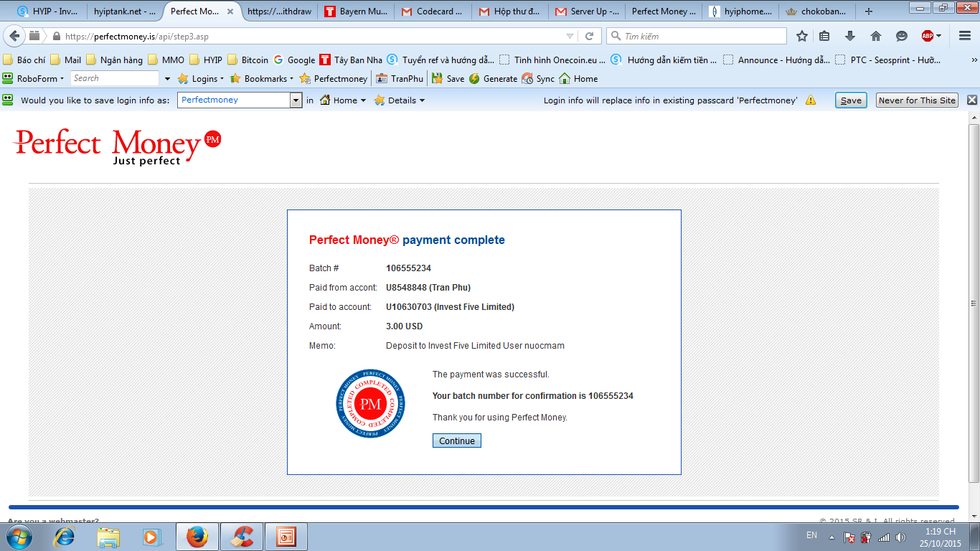
Task: Expand the Details dropdown in save bar
Action: [399, 100]
